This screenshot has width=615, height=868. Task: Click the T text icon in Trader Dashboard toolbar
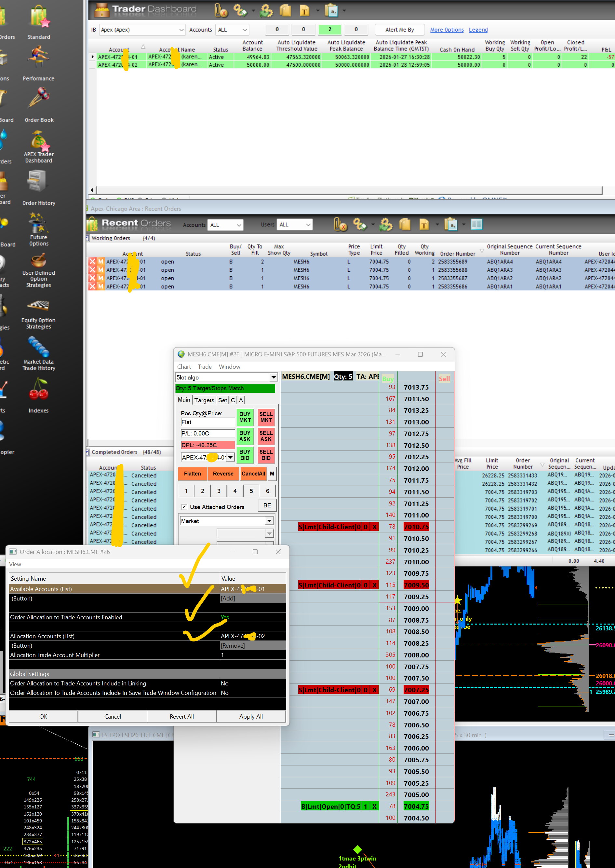point(304,11)
